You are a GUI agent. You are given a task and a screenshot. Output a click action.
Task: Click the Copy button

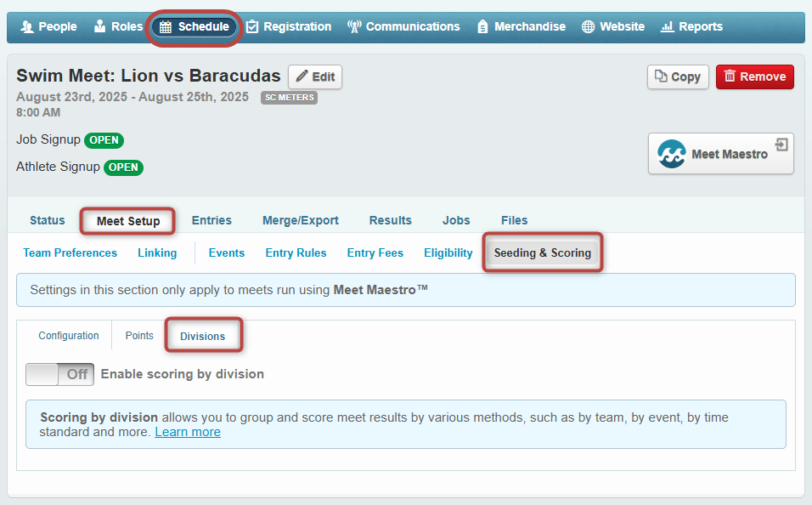(x=677, y=77)
